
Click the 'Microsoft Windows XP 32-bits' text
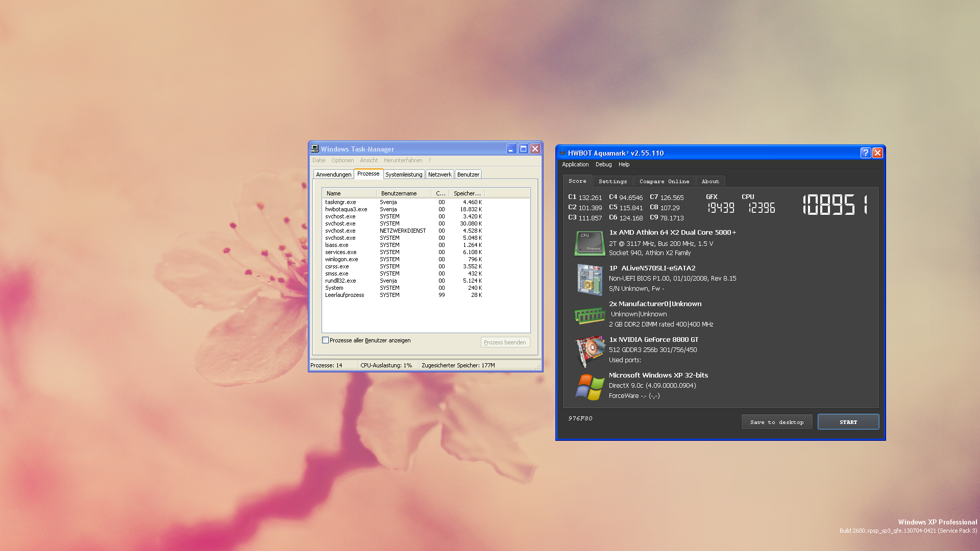(658, 375)
